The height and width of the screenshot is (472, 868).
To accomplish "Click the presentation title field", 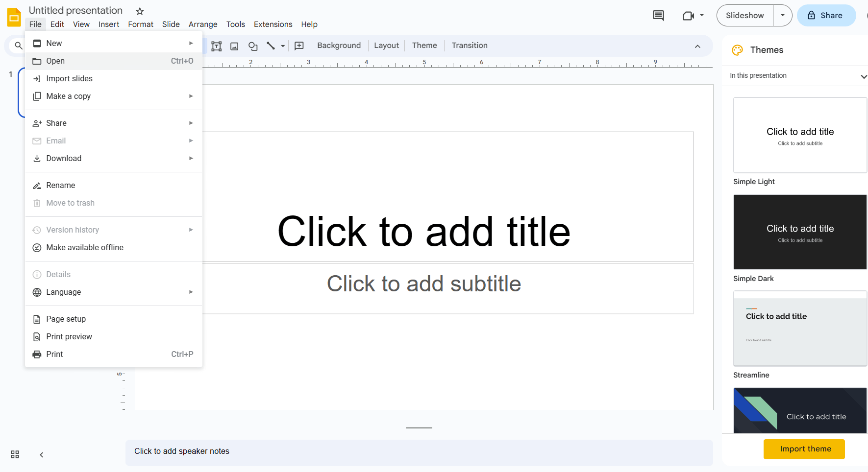I will pyautogui.click(x=75, y=10).
